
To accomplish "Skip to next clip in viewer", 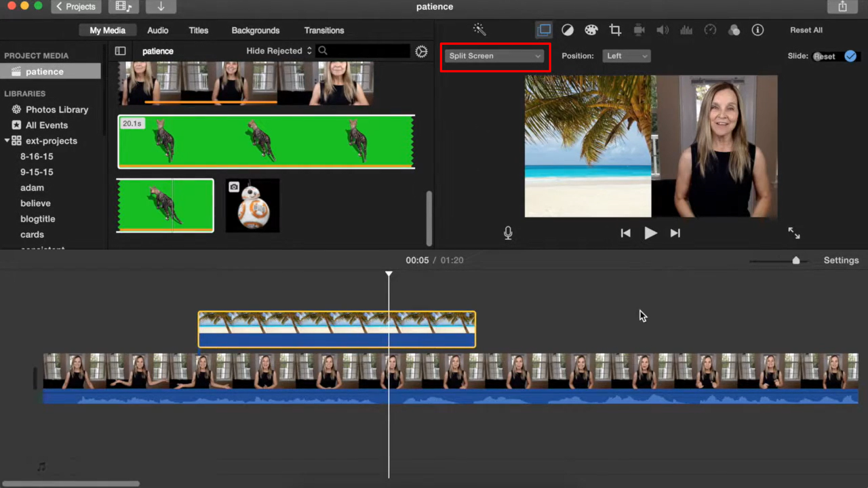I will click(675, 233).
